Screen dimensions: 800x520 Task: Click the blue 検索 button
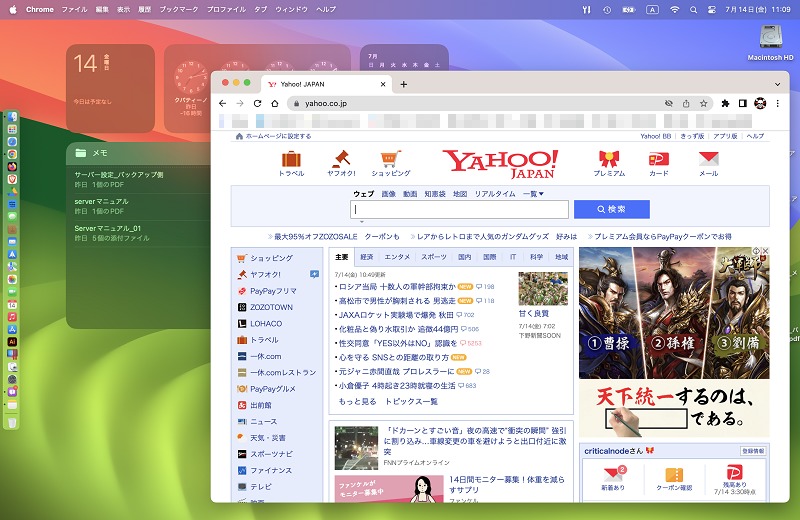pos(612,209)
